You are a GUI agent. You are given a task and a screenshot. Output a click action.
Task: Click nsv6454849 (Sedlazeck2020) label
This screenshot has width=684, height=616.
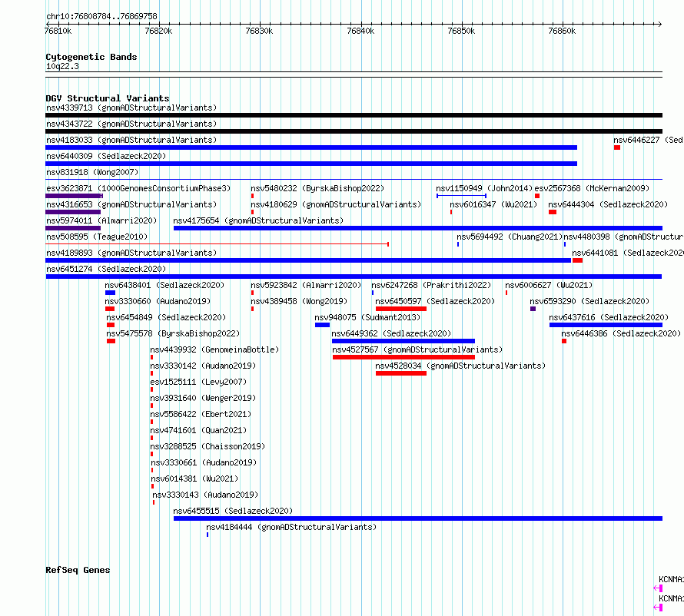click(166, 317)
